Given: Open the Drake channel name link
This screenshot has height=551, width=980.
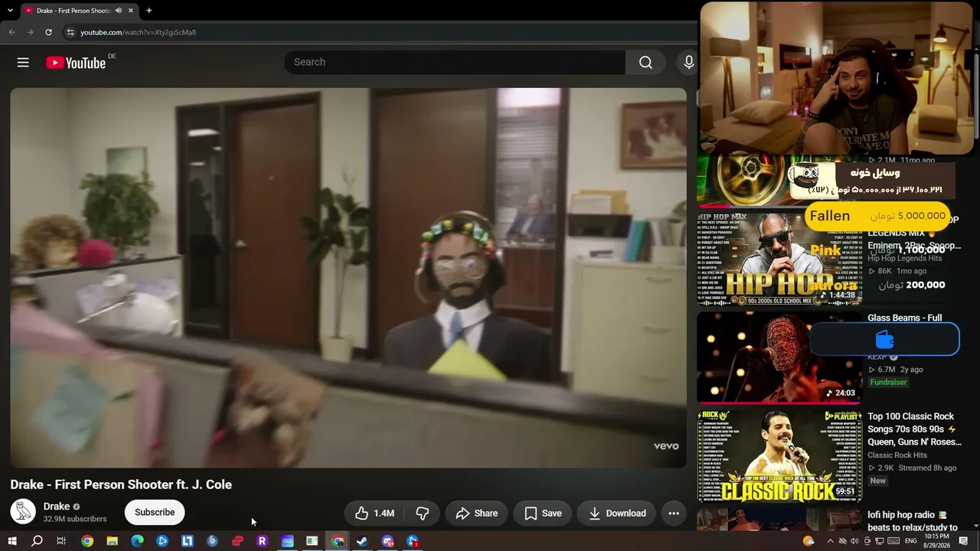Looking at the screenshot, I should (x=57, y=507).
